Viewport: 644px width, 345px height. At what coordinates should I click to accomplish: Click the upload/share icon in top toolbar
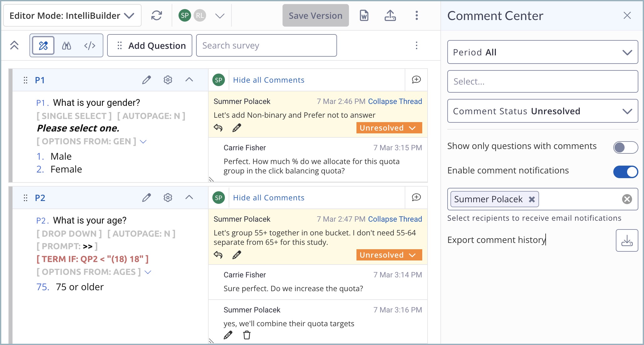pyautogui.click(x=390, y=15)
